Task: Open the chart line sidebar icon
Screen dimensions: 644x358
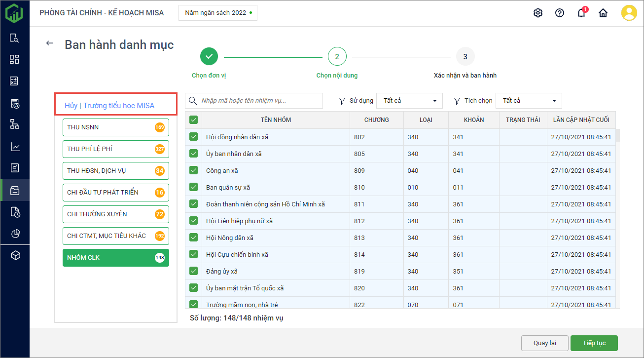Action: click(x=14, y=147)
